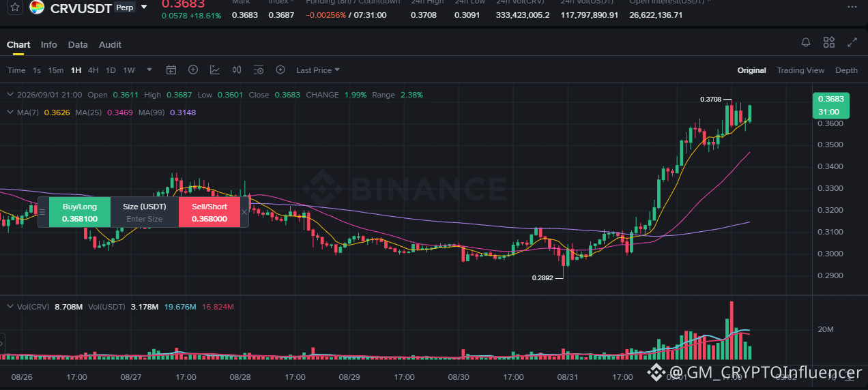
Task: Expand the CRVUSDT pair selector arrow
Action: click(x=144, y=7)
